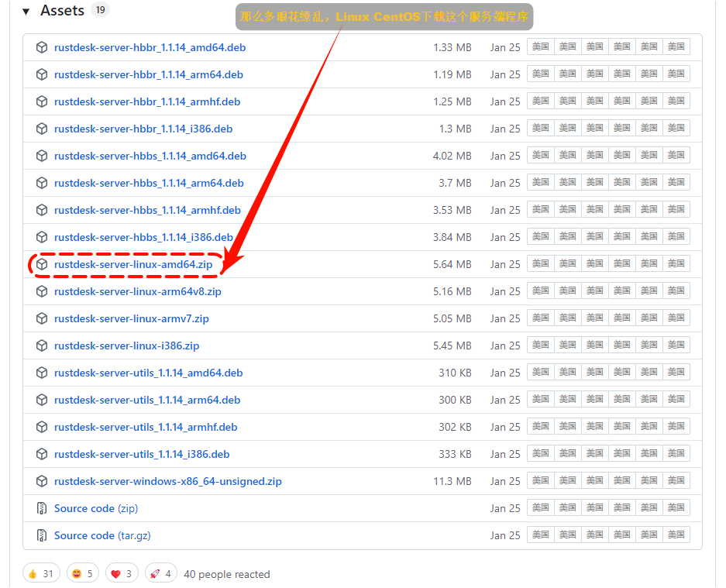Click the 5.45 MB file size
Viewport: 726px width, 588px height.
click(452, 346)
